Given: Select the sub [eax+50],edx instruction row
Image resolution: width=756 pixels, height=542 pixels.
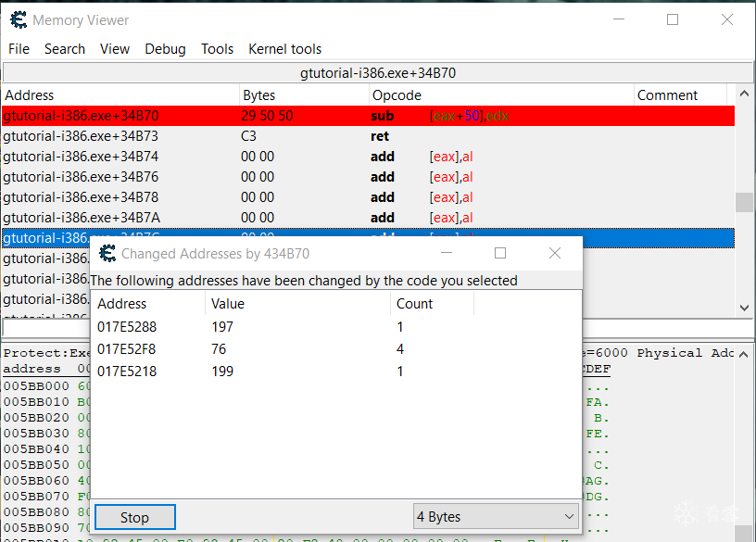Looking at the screenshot, I should (x=369, y=116).
